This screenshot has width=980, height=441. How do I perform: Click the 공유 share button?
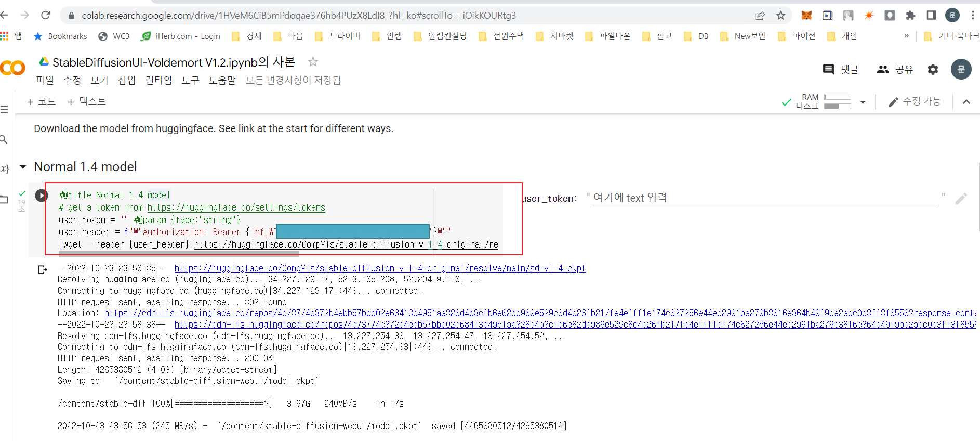click(x=895, y=69)
